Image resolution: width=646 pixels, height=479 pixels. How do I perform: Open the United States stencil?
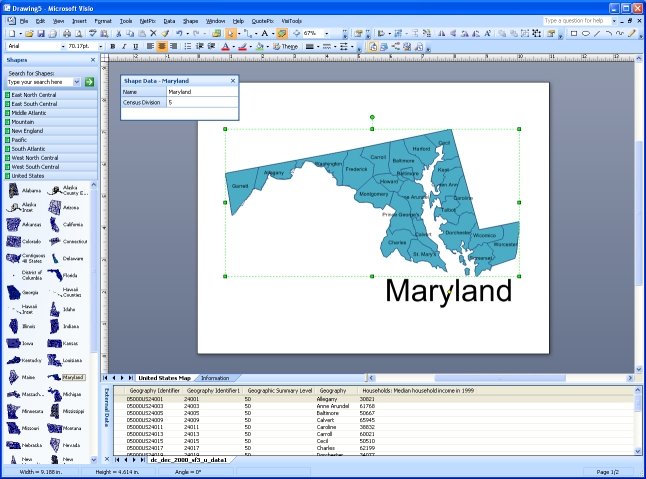(x=51, y=175)
